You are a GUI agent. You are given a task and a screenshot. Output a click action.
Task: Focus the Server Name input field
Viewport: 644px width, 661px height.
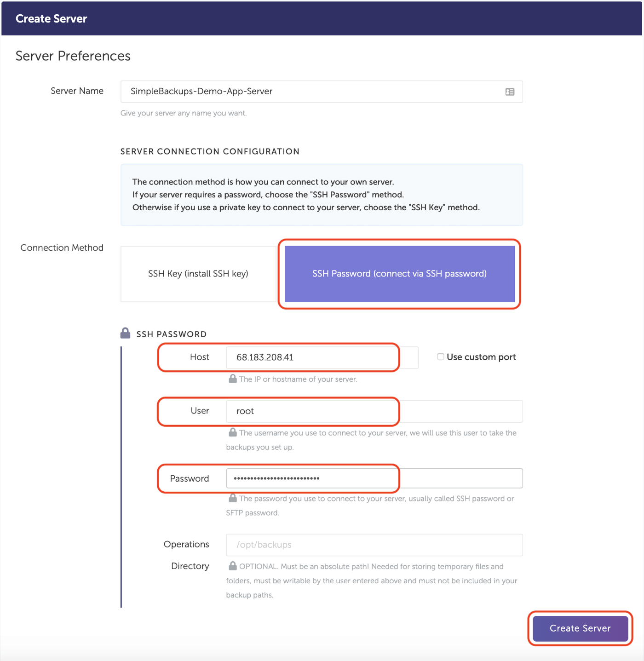coord(313,92)
